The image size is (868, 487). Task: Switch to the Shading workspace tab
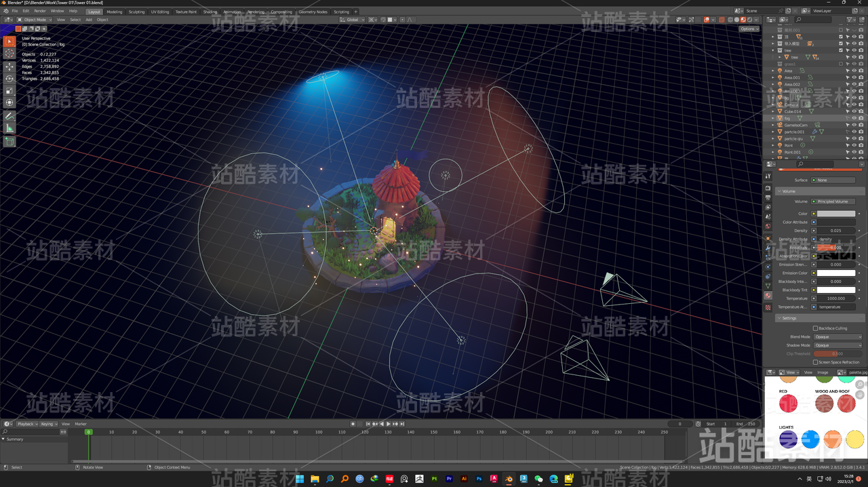point(210,12)
